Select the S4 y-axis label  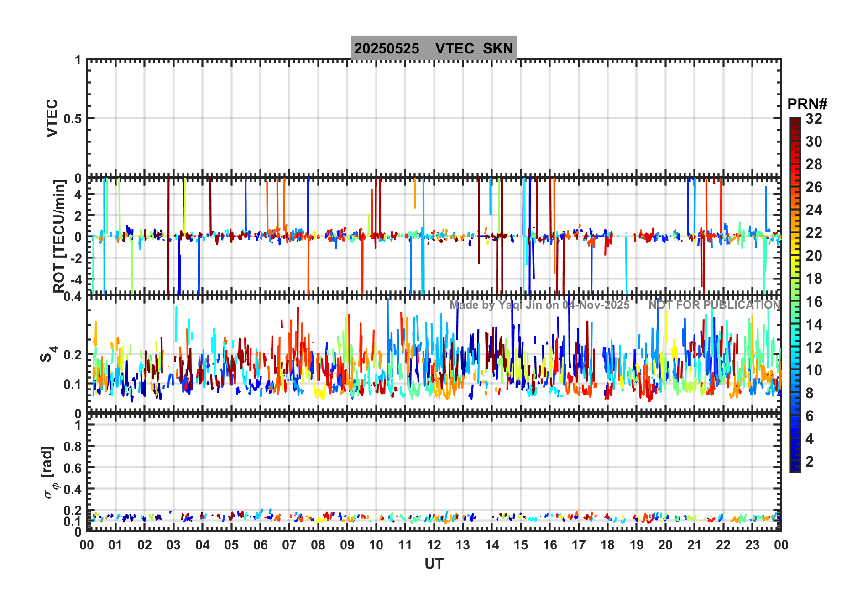click(48, 354)
